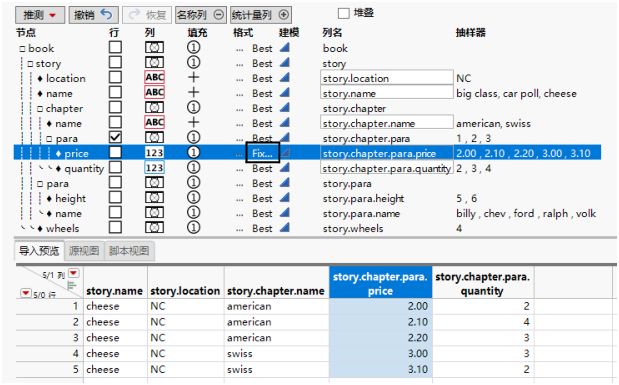Click the excluded column icon for book
Screen dimensions: 619x385
(x=154, y=48)
